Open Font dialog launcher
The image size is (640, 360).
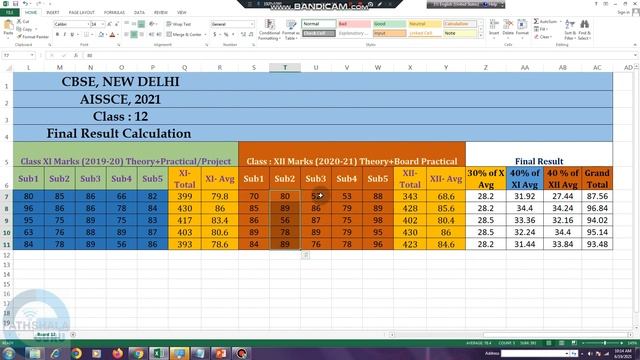119,44
